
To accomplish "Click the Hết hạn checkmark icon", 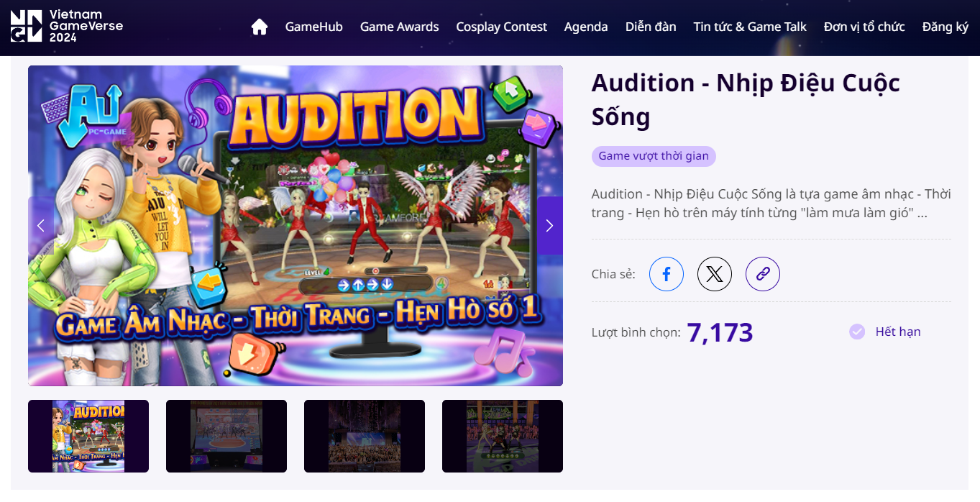I will point(857,332).
